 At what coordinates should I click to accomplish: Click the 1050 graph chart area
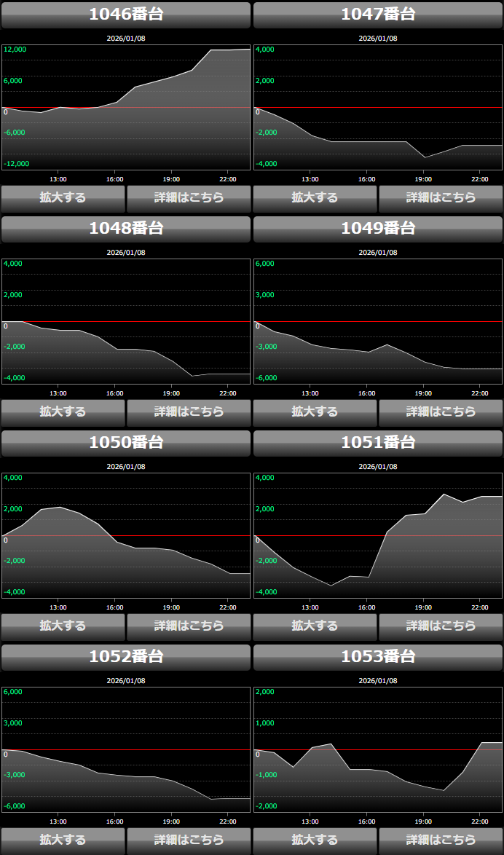[126, 536]
